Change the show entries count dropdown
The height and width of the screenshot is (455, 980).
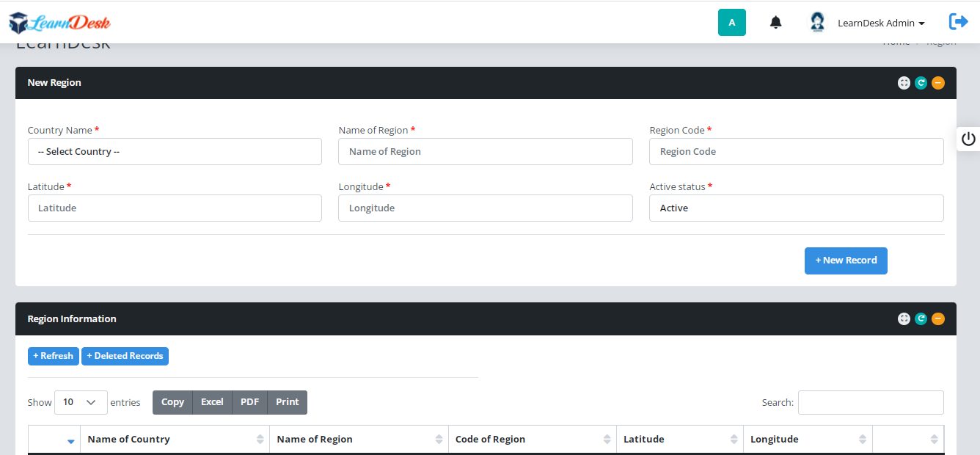[81, 402]
